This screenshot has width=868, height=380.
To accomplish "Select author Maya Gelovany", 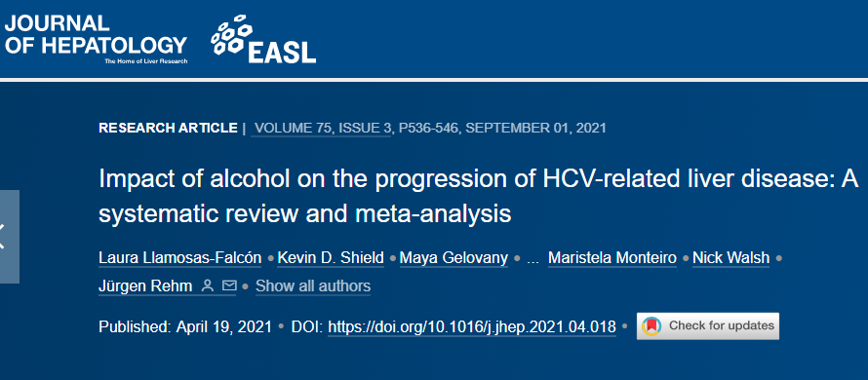I will [454, 258].
